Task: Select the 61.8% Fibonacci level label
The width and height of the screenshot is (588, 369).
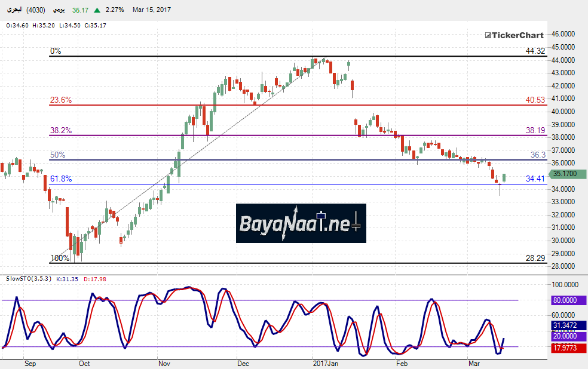Action: [61, 179]
